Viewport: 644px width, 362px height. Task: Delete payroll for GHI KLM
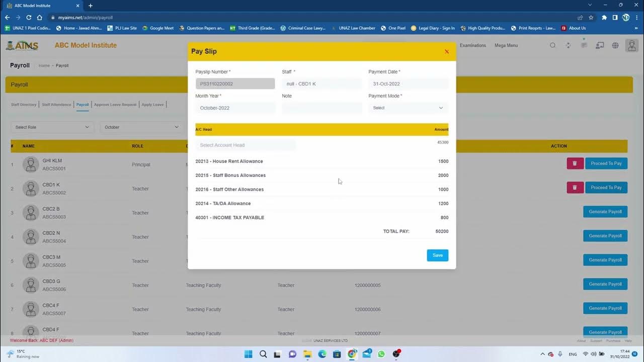(575, 163)
